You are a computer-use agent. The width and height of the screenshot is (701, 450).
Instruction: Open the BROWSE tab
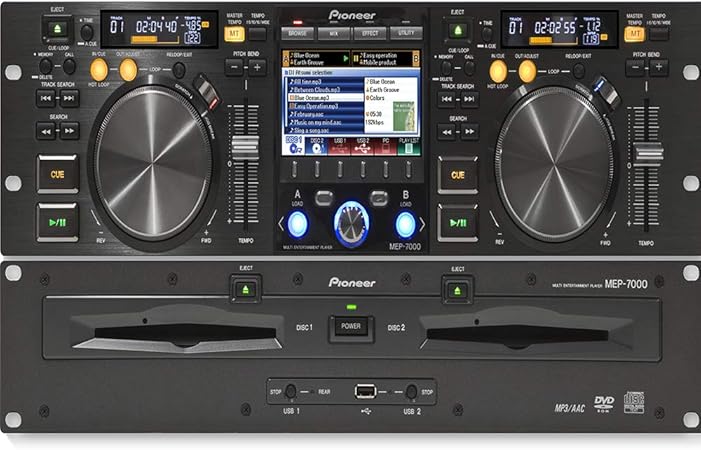pos(298,33)
